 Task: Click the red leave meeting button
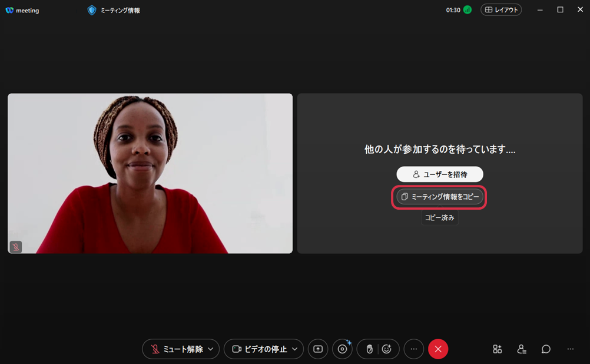coord(438,349)
